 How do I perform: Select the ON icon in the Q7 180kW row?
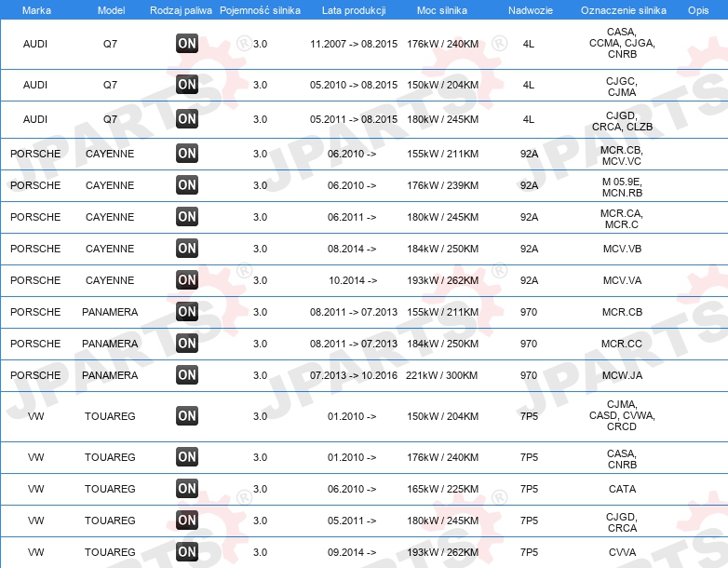187,119
